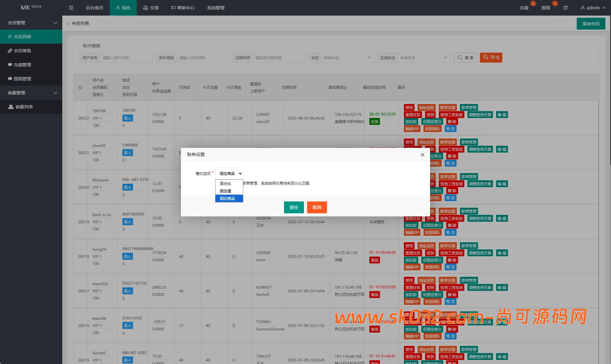Choose 固定商品 option in the list

[x=228, y=198]
